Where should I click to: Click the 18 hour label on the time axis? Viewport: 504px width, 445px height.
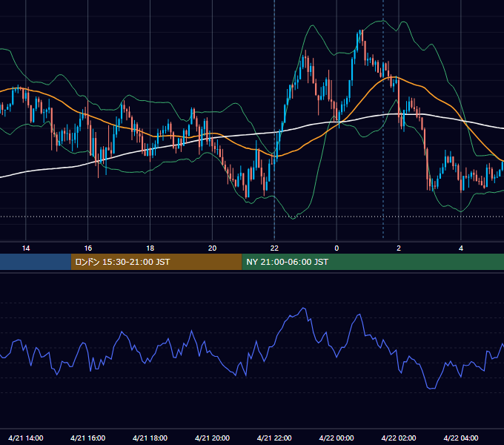(x=150, y=248)
